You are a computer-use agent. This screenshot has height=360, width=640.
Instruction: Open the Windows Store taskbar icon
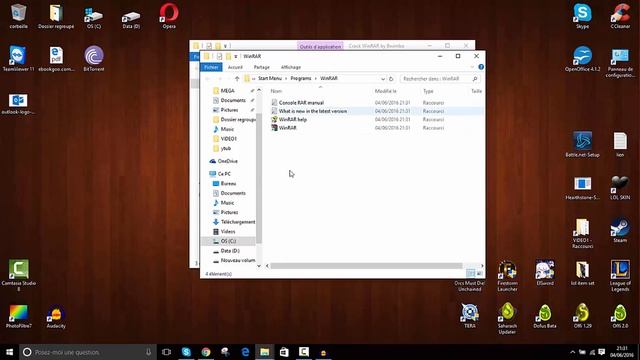284,352
